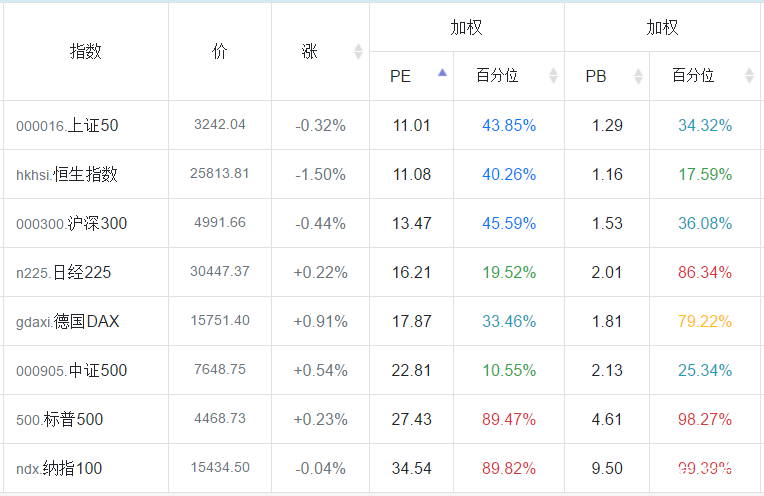764x496 pixels.
Task: Click the PB percentile 25.34%
Action: [x=705, y=370]
